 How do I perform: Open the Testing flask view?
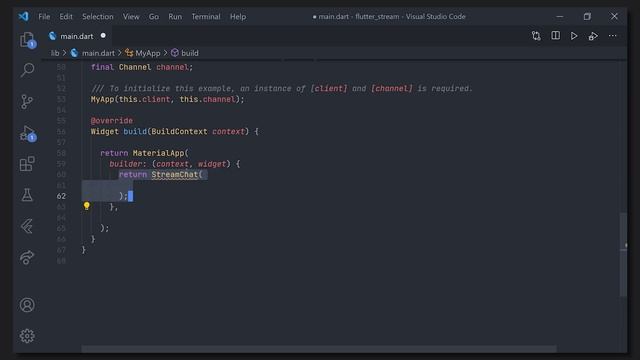[27, 195]
